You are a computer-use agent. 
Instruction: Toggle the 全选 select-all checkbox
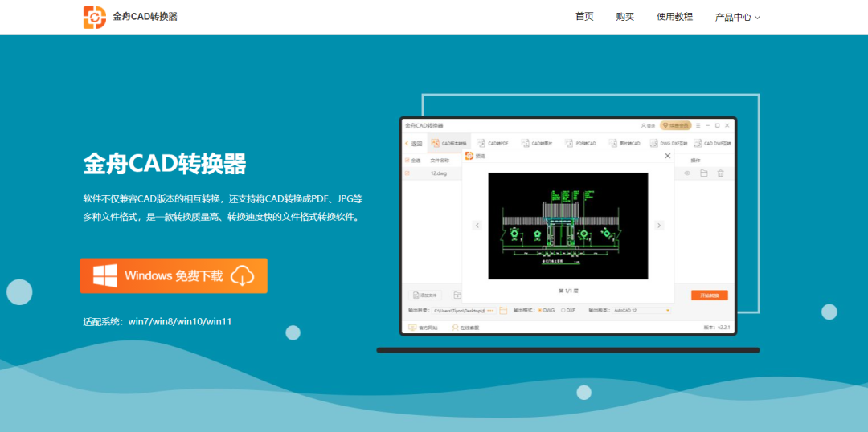click(x=407, y=161)
